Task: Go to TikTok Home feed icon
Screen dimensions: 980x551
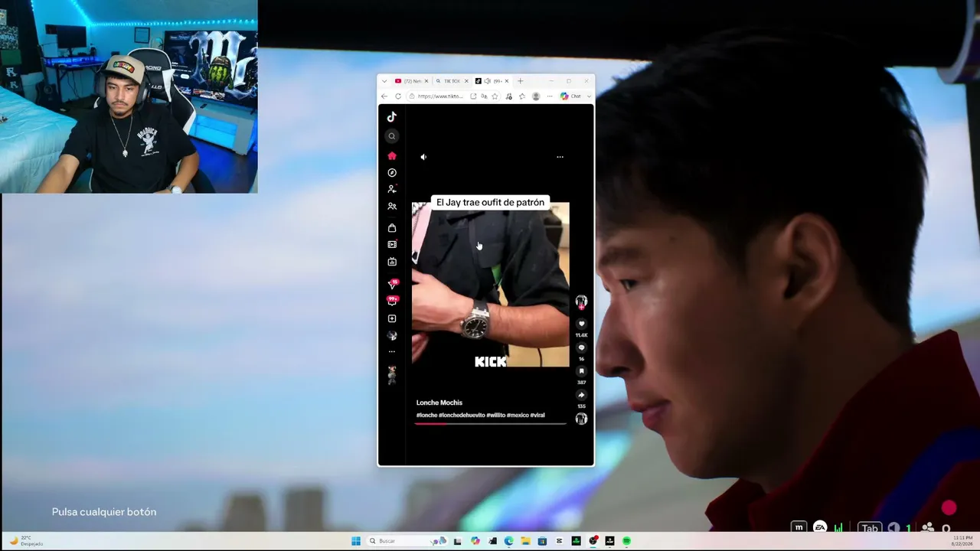Action: (x=392, y=156)
